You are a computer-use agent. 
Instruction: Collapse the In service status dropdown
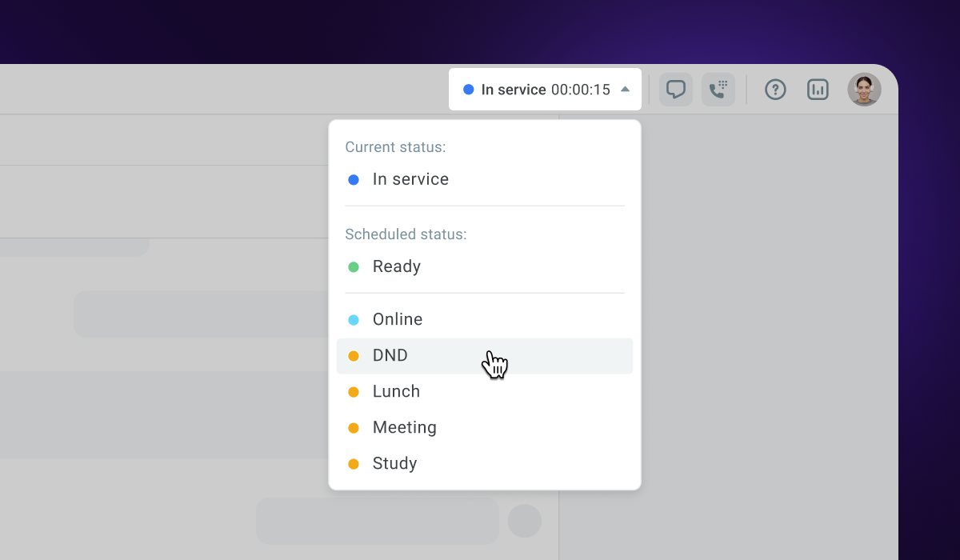(545, 89)
